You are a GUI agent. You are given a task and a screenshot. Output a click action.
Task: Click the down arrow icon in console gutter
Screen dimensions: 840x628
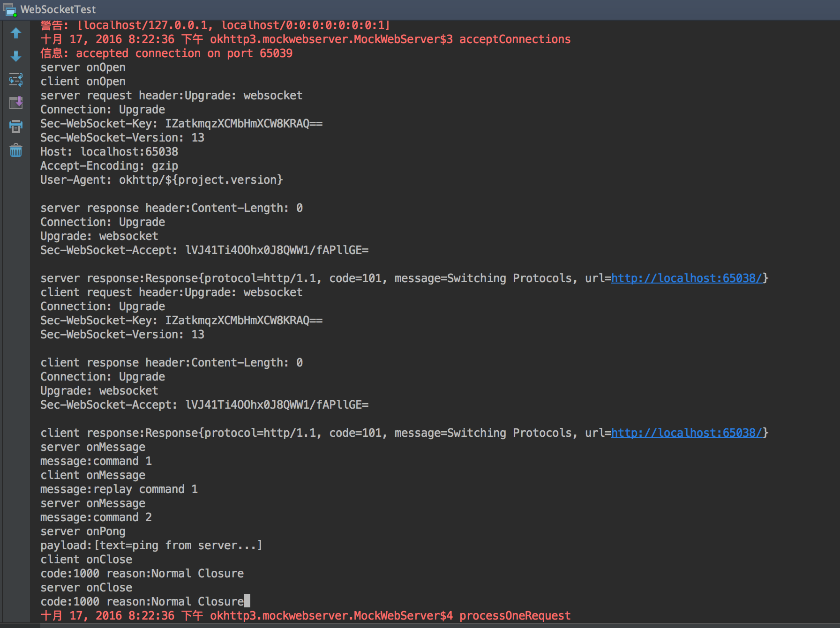(x=16, y=56)
